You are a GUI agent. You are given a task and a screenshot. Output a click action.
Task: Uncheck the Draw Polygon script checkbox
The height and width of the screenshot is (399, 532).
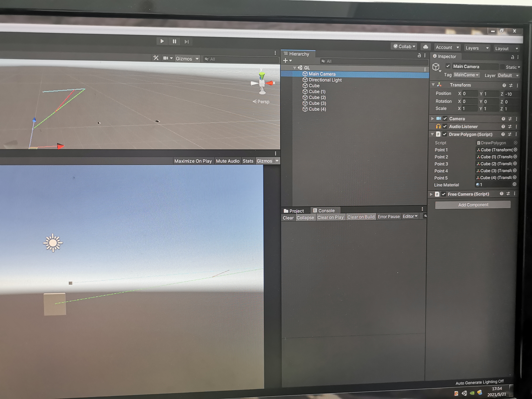coord(444,134)
